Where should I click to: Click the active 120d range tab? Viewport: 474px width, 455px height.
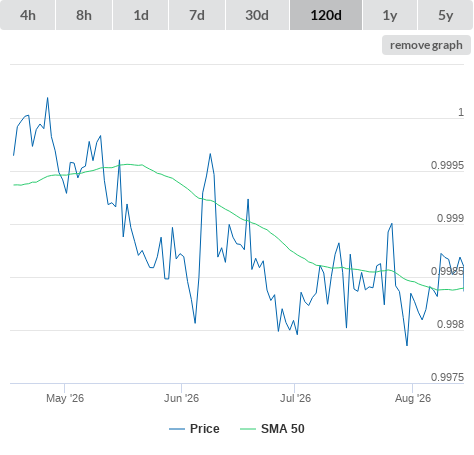coord(326,15)
